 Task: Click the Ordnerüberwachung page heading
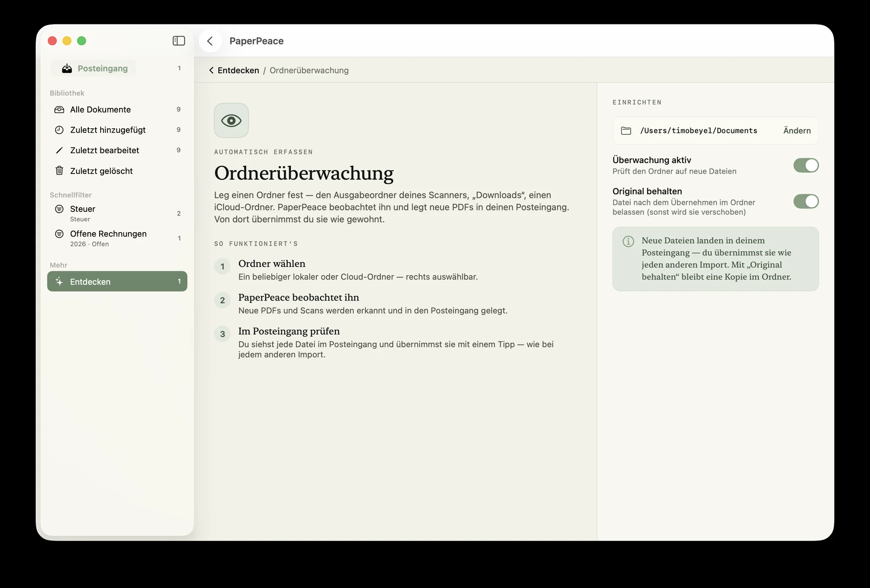pos(304,173)
